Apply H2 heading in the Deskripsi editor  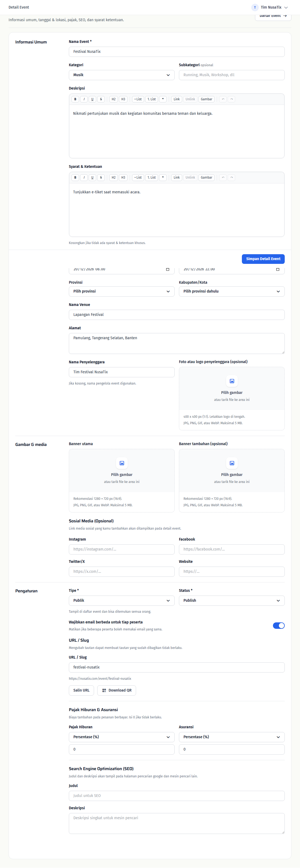114,99
